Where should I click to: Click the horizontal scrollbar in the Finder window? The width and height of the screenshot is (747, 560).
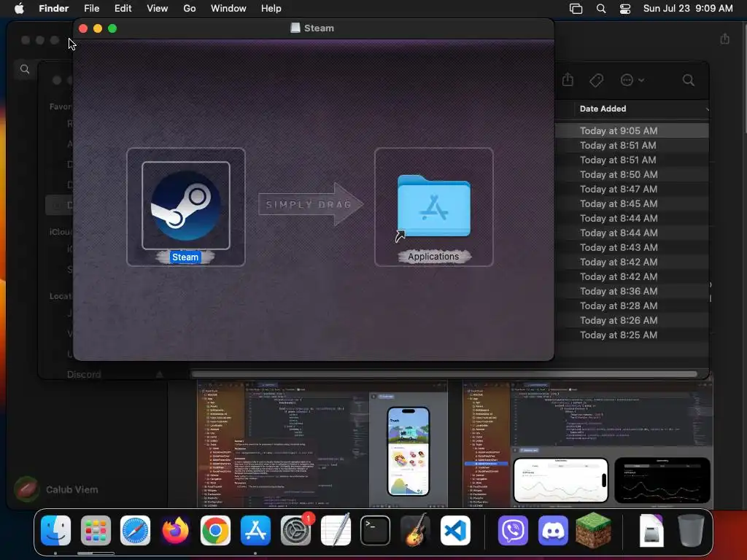point(444,374)
